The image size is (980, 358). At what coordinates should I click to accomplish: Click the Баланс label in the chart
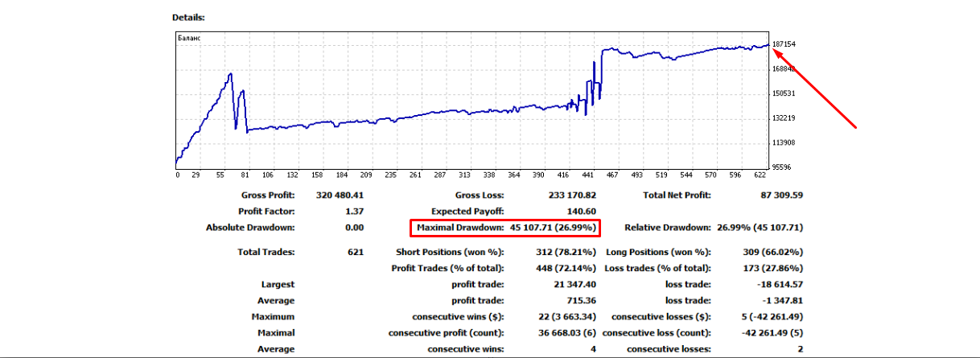190,38
